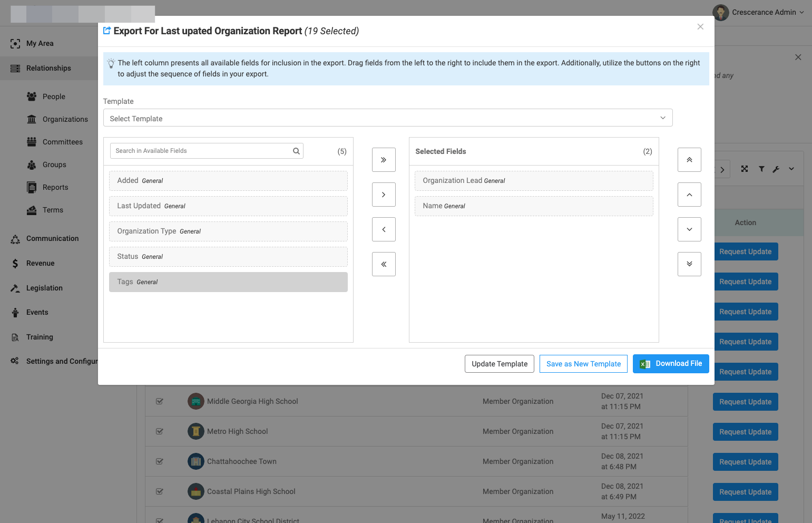This screenshot has height=523, width=812.
Task: Remove selected field with single left arrow
Action: pos(384,229)
